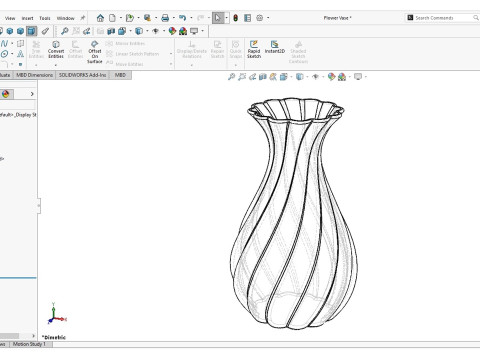This screenshot has width=480, height=360.
Task: Rebuild the model with the traffic light icon
Action: coord(235,18)
